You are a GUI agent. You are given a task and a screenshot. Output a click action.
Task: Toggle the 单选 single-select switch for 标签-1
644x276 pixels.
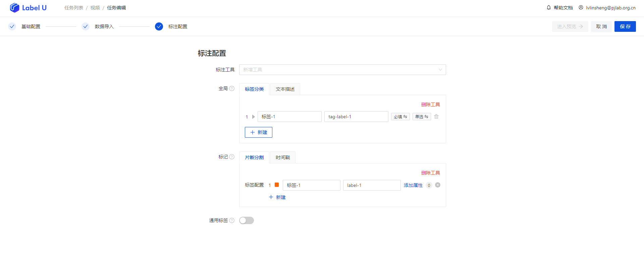click(422, 117)
